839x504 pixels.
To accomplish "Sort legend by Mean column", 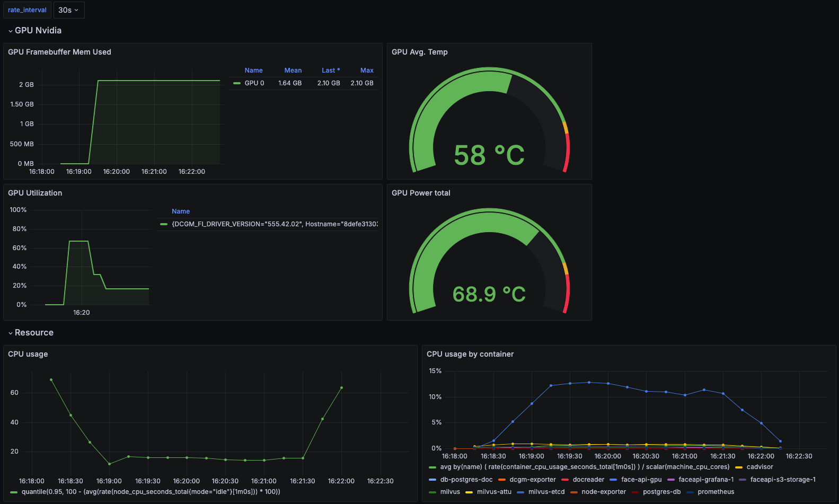I will [x=293, y=70].
